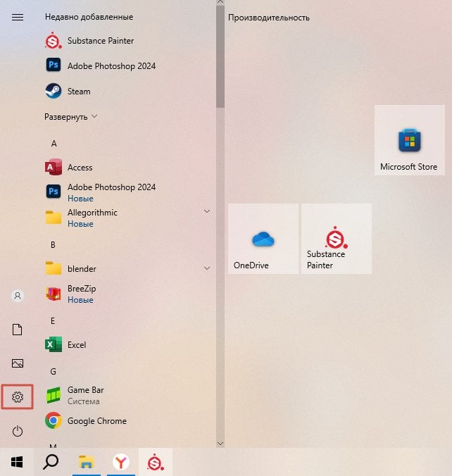Viewport: 452px width, 476px height.
Task: Open the user account icon
Action: pyautogui.click(x=18, y=295)
